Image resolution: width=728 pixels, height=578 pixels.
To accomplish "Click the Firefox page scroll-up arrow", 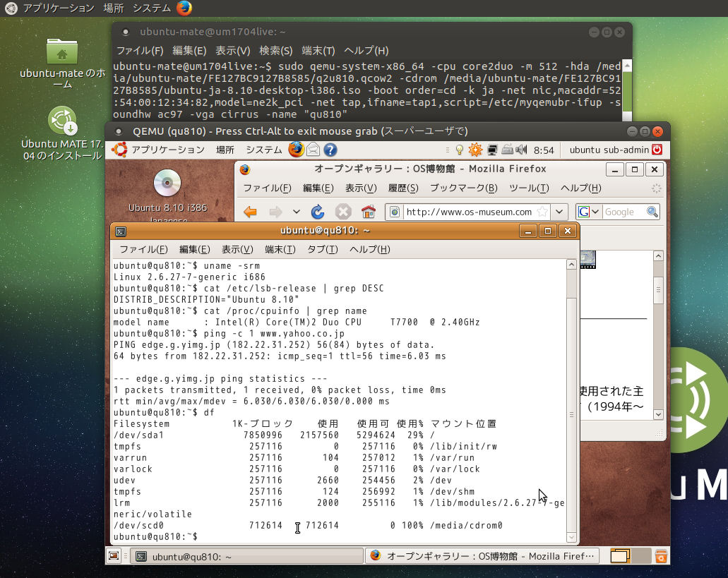I will point(658,256).
